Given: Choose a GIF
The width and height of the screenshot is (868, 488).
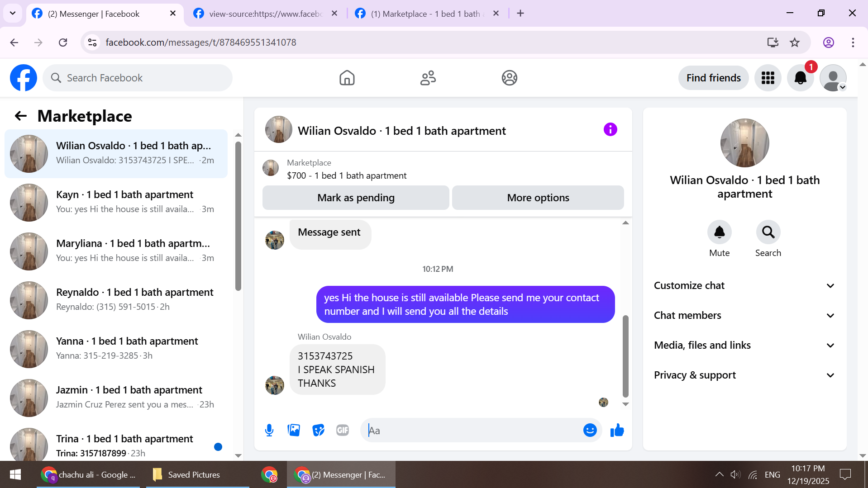Looking at the screenshot, I should click(343, 430).
